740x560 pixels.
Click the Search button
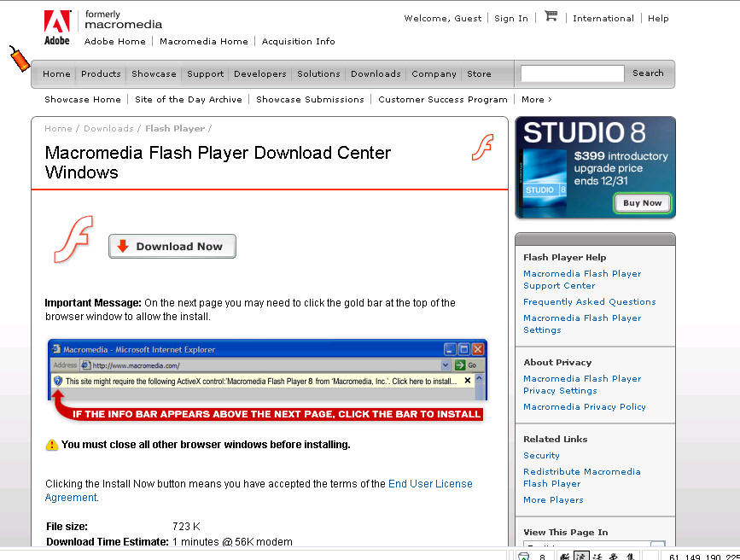(x=648, y=73)
